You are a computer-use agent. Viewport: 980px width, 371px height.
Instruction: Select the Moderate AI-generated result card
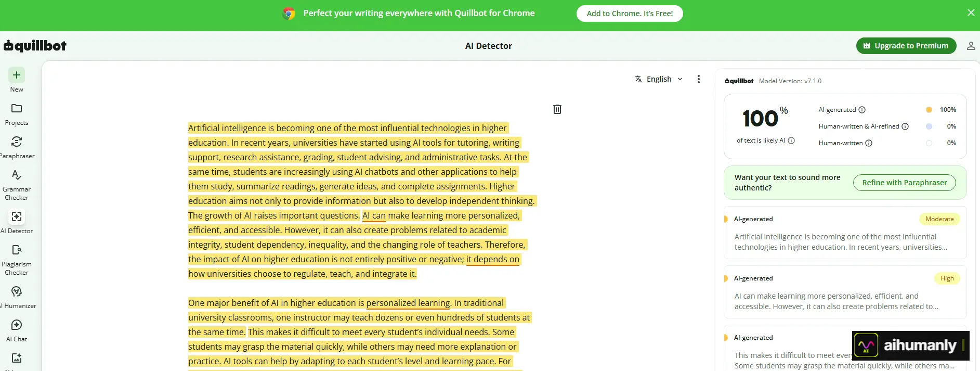point(845,233)
